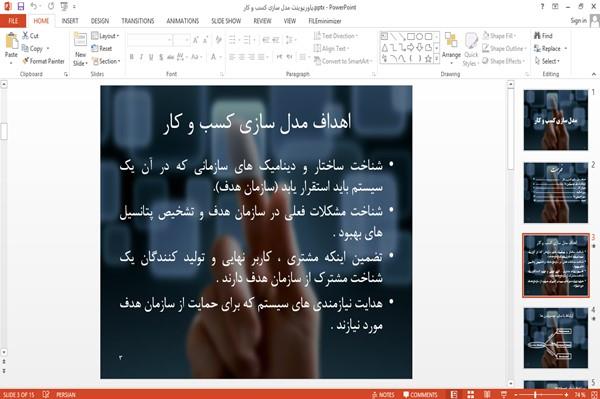Click the Cut button
This screenshot has width=600, height=399.
pos(30,36)
